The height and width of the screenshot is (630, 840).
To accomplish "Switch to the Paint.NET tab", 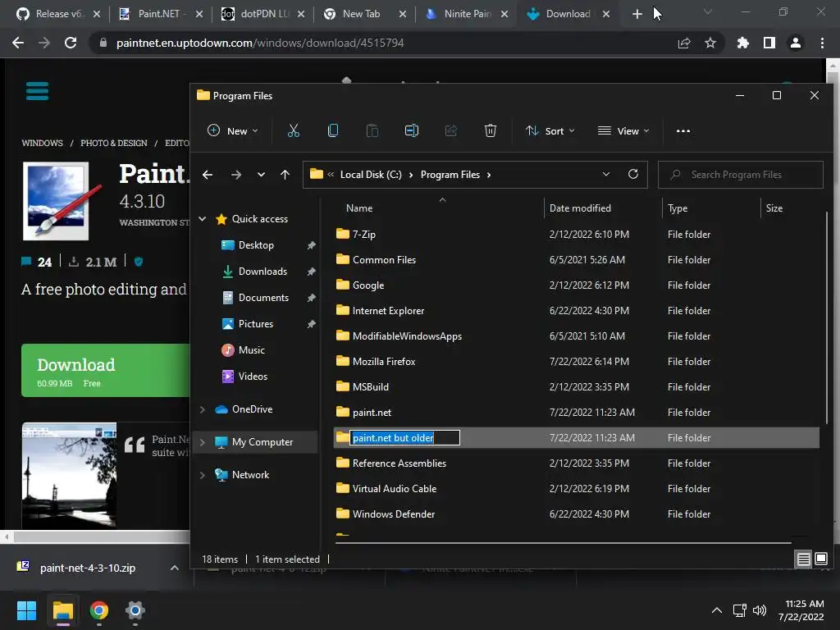I will (162, 14).
